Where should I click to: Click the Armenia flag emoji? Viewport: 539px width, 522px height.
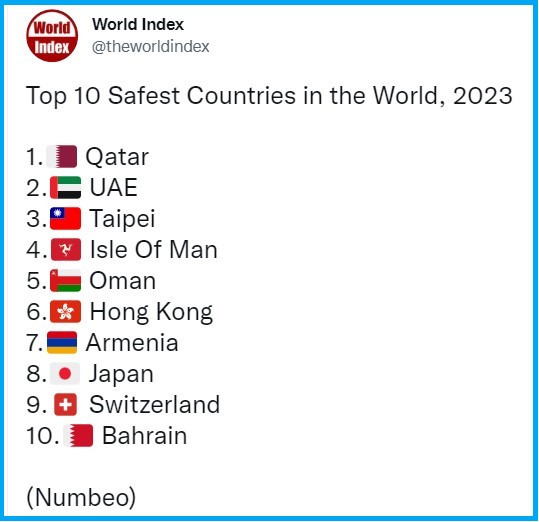point(62,343)
